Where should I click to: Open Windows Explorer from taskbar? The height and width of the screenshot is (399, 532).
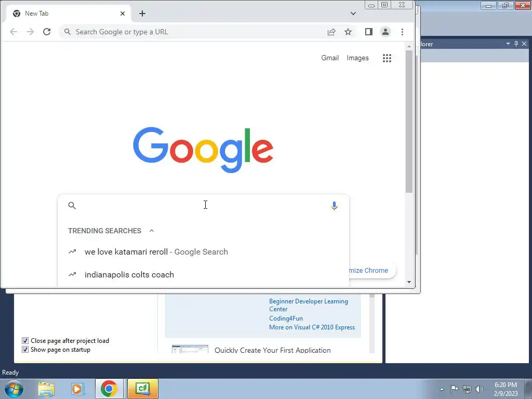point(46,389)
